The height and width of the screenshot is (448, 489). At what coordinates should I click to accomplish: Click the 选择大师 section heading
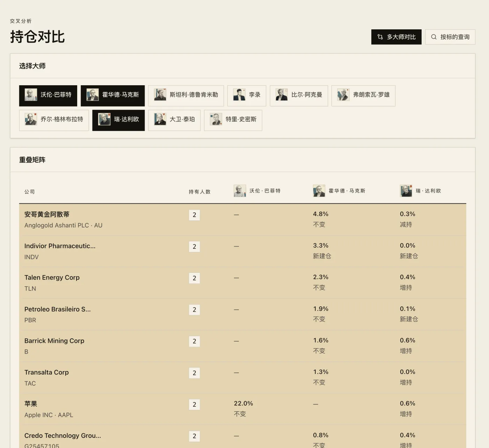[32, 66]
